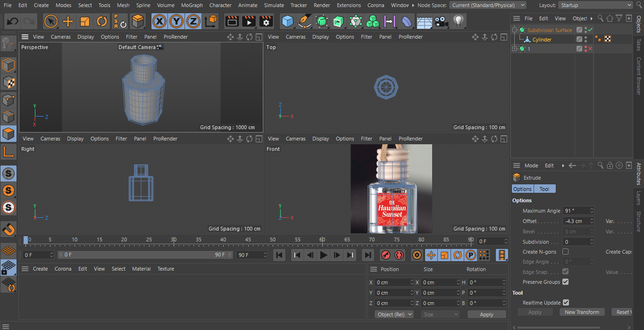Switch to Texture mode
644x330 pixels.
[x=8, y=82]
